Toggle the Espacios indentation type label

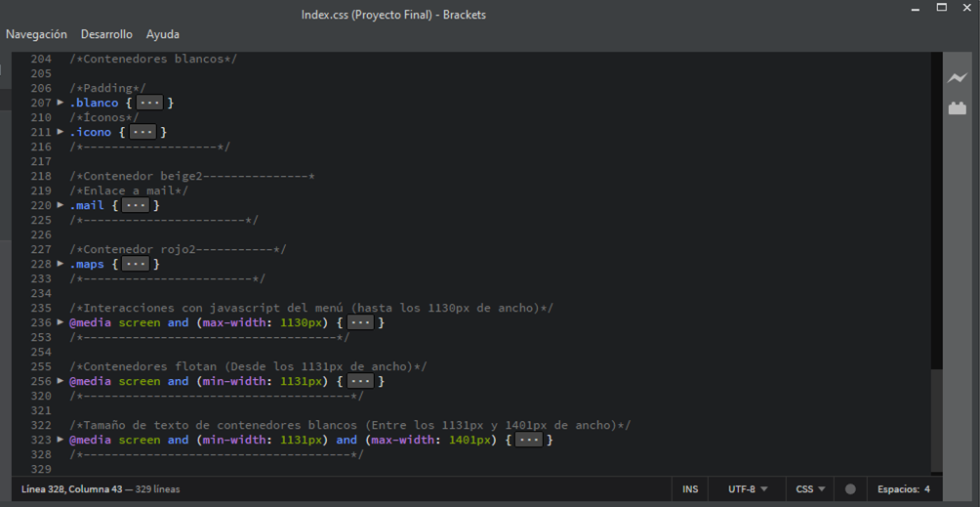897,489
